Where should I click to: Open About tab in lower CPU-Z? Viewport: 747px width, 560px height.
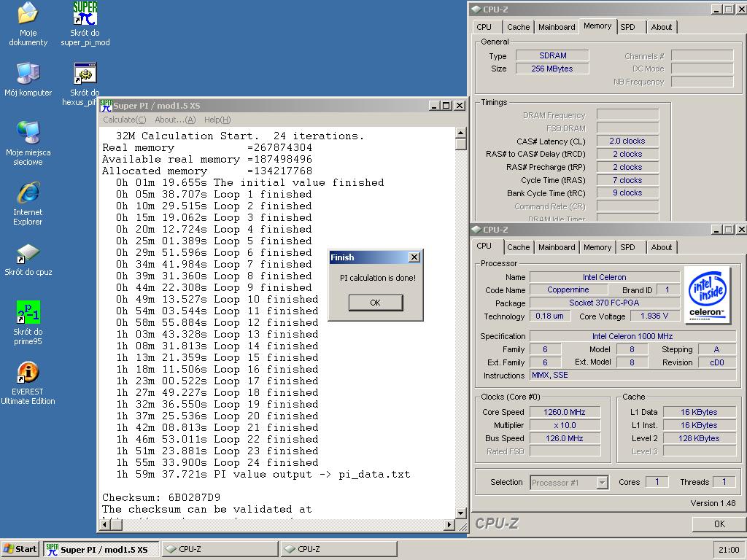coord(661,247)
